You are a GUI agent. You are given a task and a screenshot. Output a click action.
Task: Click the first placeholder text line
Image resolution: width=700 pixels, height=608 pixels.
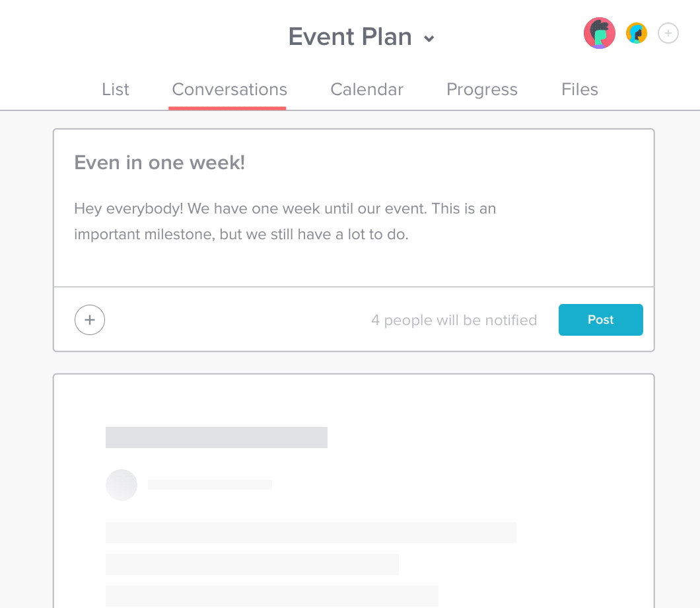310,533
